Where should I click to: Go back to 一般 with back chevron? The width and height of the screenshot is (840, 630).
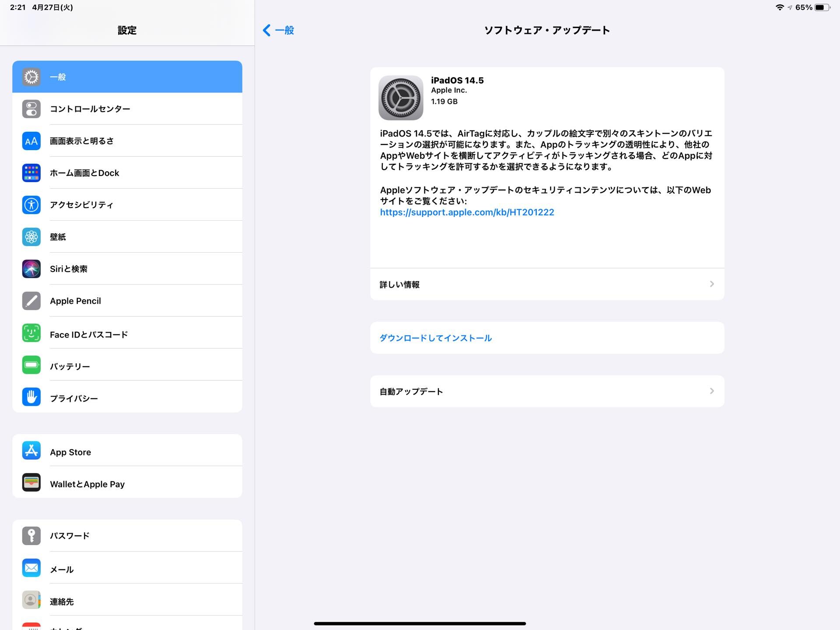(278, 30)
